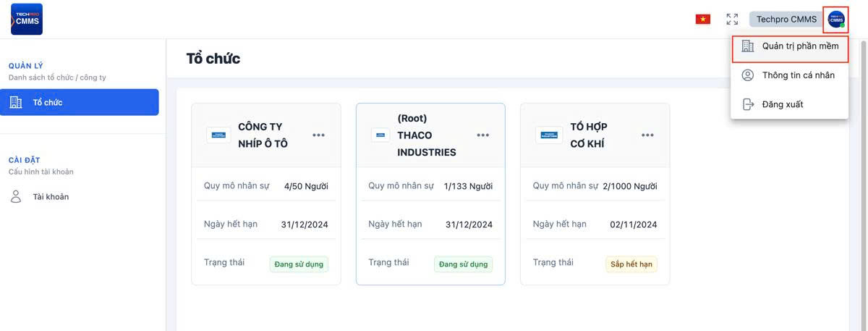Click the Techpro CMMS account name button
The height and width of the screenshot is (331, 868).
(x=786, y=20)
